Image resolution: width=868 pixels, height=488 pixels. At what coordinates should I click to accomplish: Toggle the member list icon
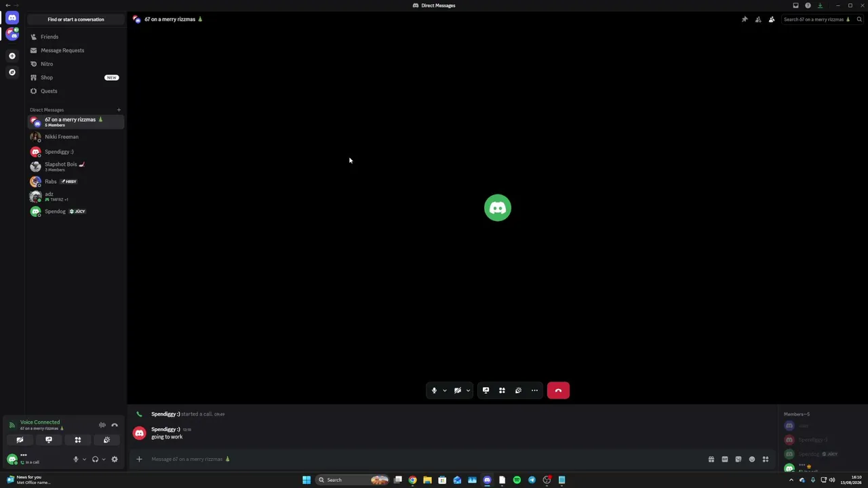point(772,20)
